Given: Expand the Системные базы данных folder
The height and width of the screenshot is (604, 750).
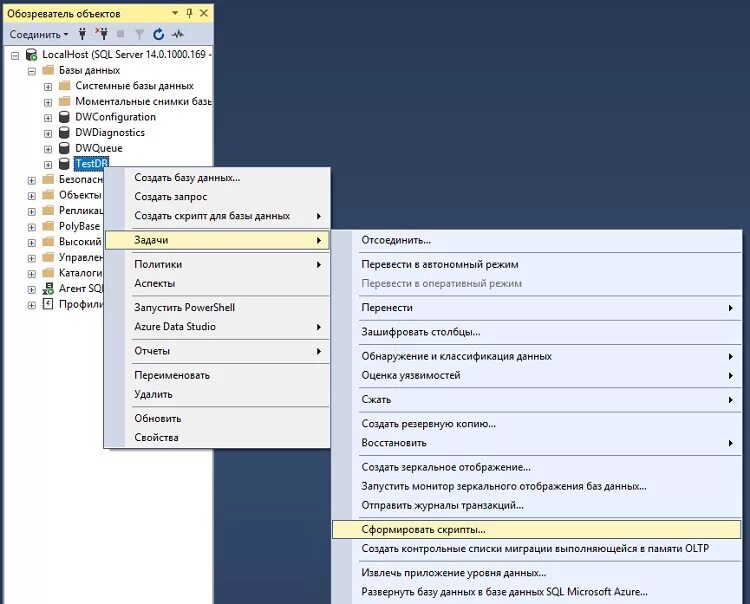Looking at the screenshot, I should (48, 87).
